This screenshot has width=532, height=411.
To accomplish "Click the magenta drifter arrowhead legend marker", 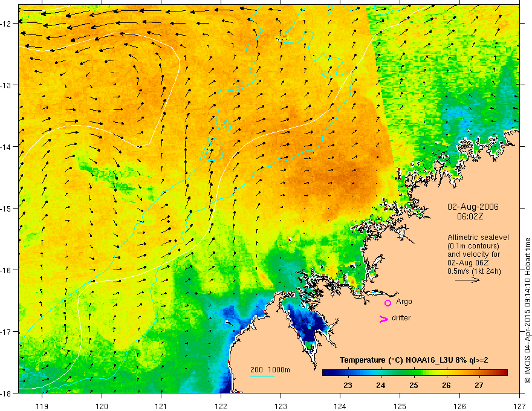I will click(384, 319).
